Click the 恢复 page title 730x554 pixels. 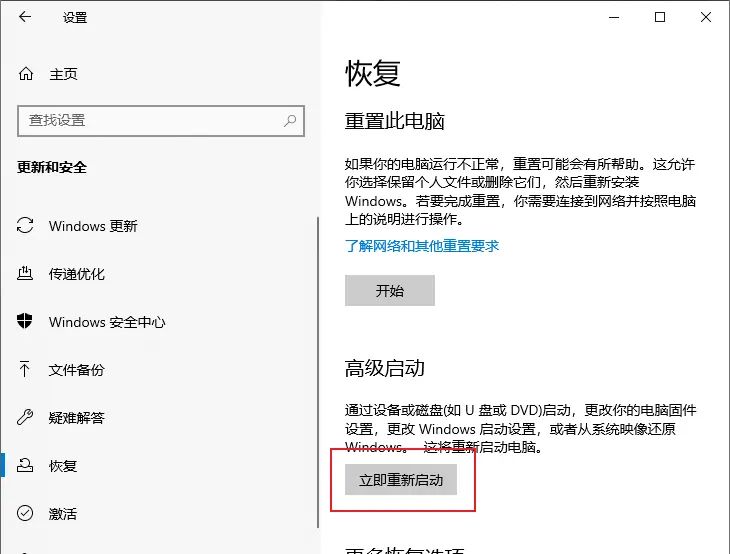coord(373,73)
